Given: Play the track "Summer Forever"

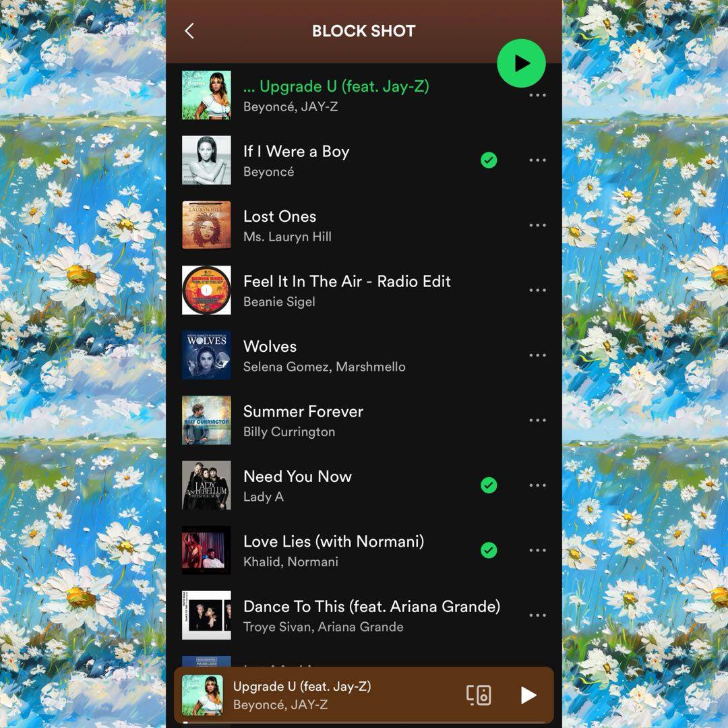Looking at the screenshot, I should tap(303, 411).
